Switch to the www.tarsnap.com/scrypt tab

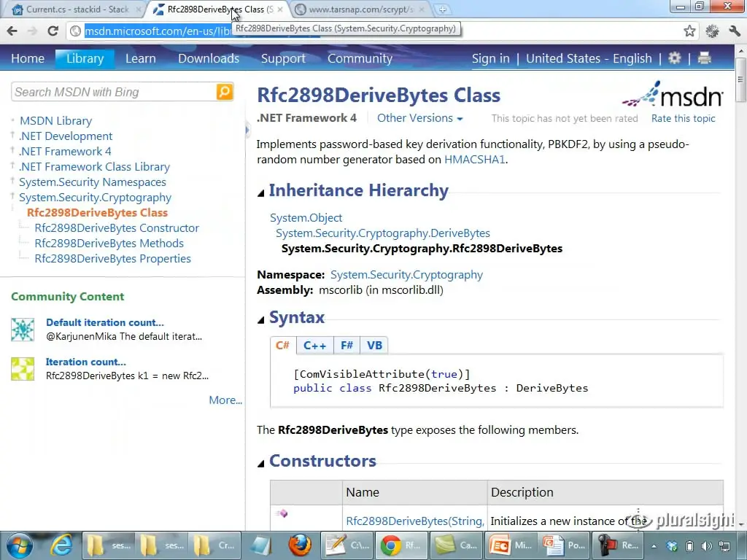click(360, 9)
